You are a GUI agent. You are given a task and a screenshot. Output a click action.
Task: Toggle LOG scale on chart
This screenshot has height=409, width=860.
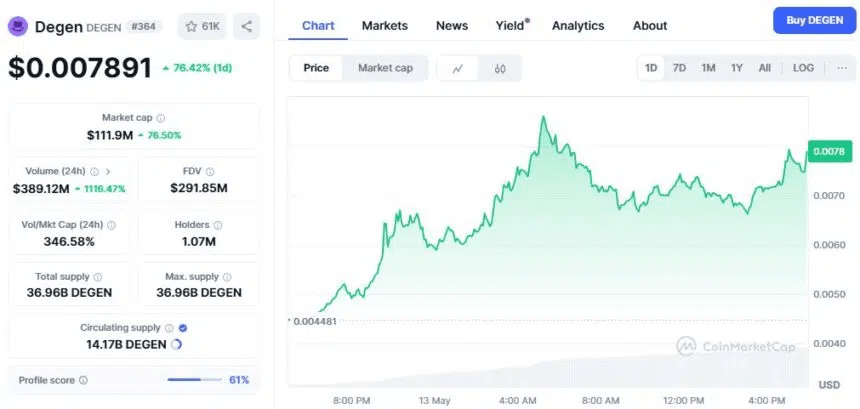point(803,68)
